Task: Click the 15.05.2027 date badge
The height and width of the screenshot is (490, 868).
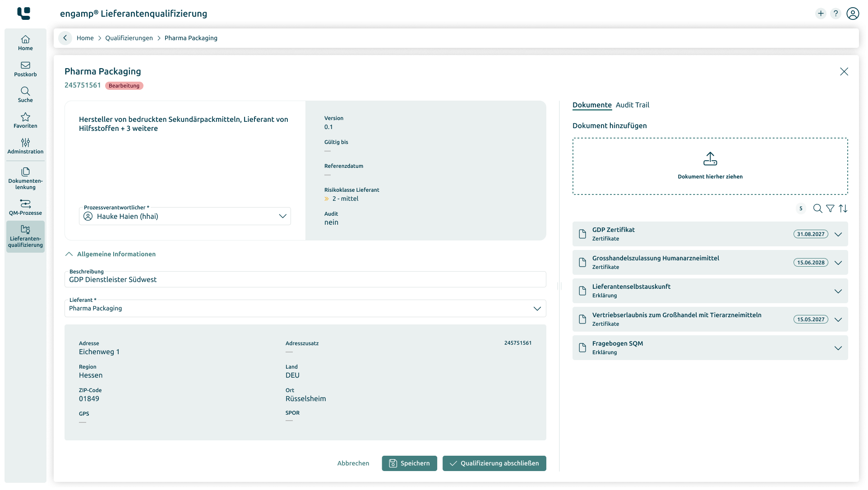Action: click(811, 320)
